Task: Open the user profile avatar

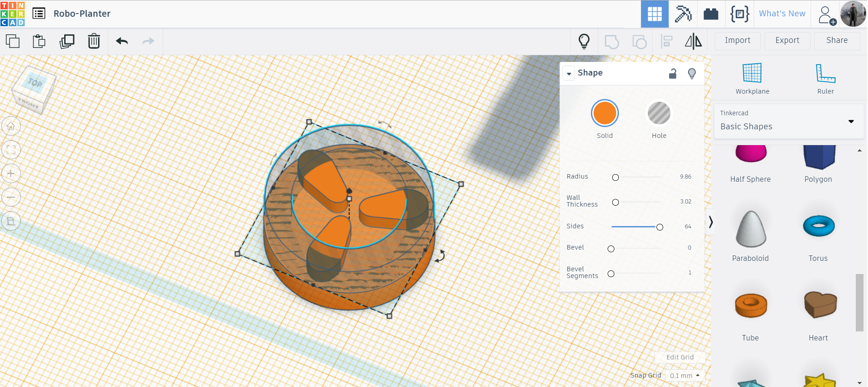Action: [x=853, y=14]
